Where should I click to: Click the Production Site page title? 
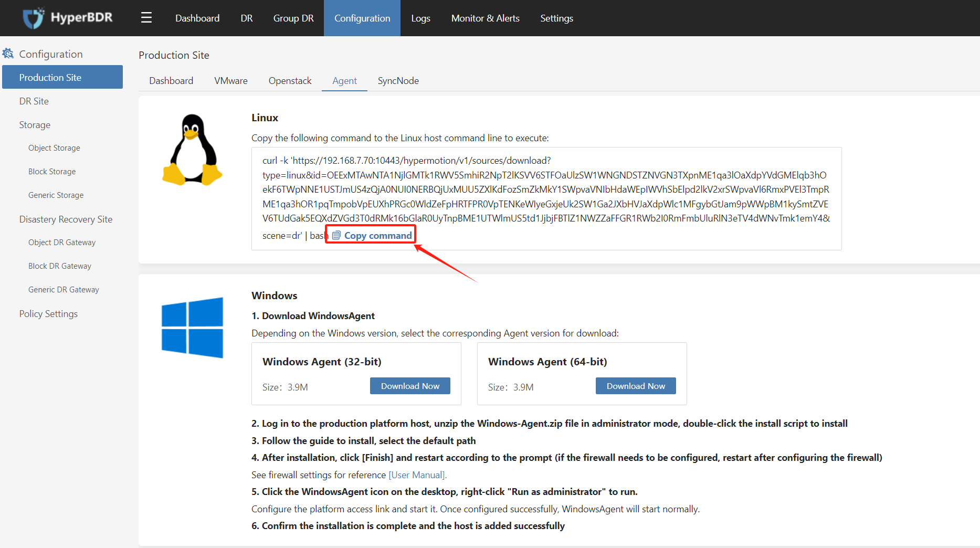(x=174, y=55)
